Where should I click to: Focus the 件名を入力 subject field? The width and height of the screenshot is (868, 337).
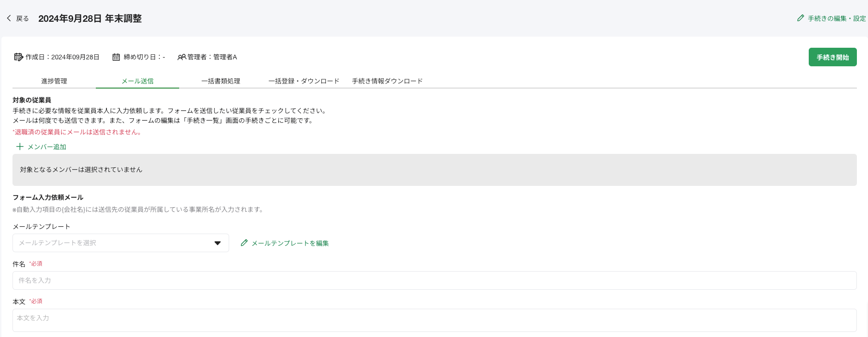coord(434,280)
